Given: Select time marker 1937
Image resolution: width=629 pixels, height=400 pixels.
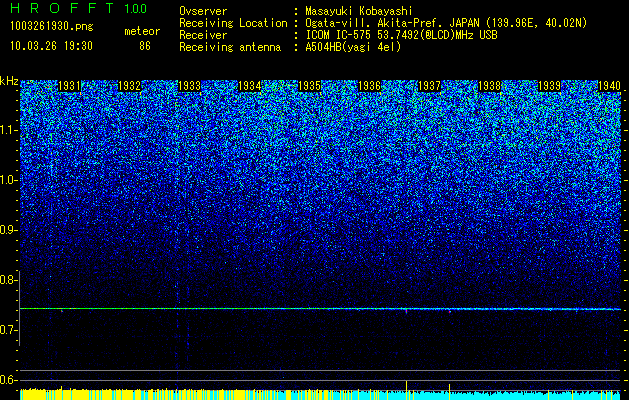Looking at the screenshot, I should 430,86.
